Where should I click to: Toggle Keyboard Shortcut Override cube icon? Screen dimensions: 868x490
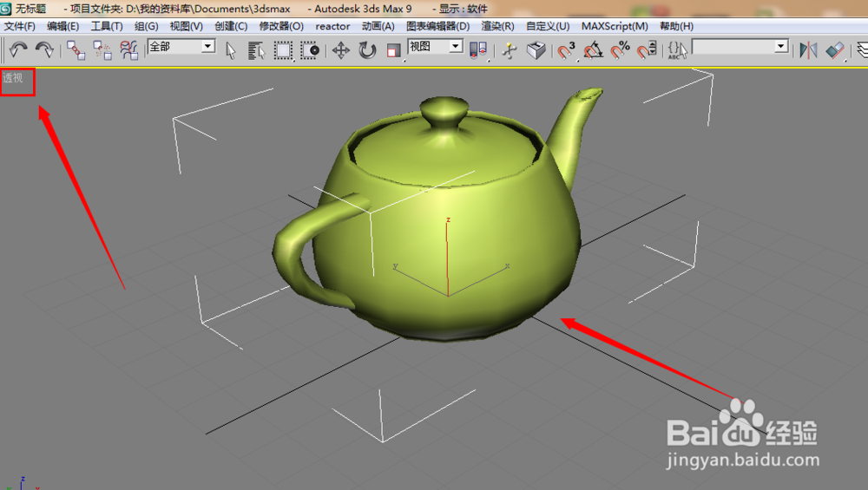[x=536, y=50]
